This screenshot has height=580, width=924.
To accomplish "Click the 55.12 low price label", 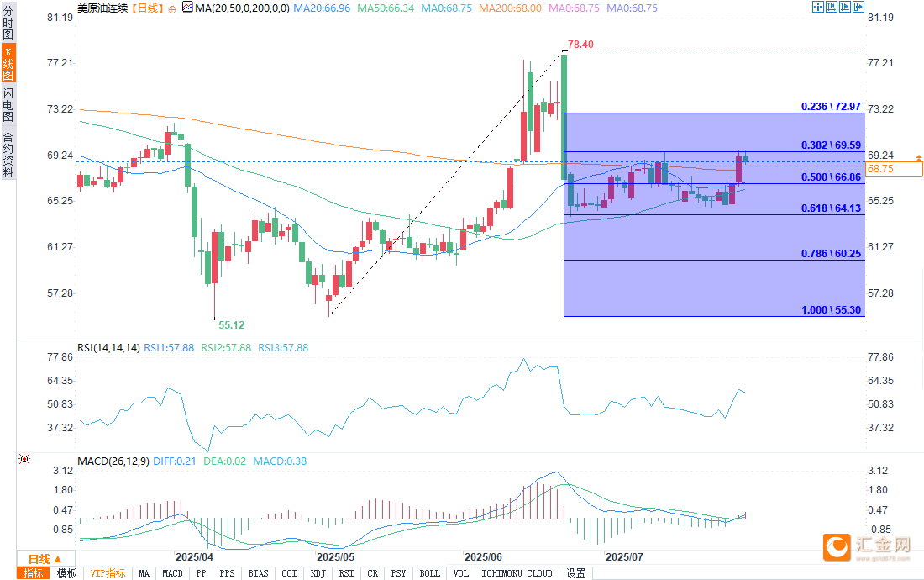I will click(231, 324).
